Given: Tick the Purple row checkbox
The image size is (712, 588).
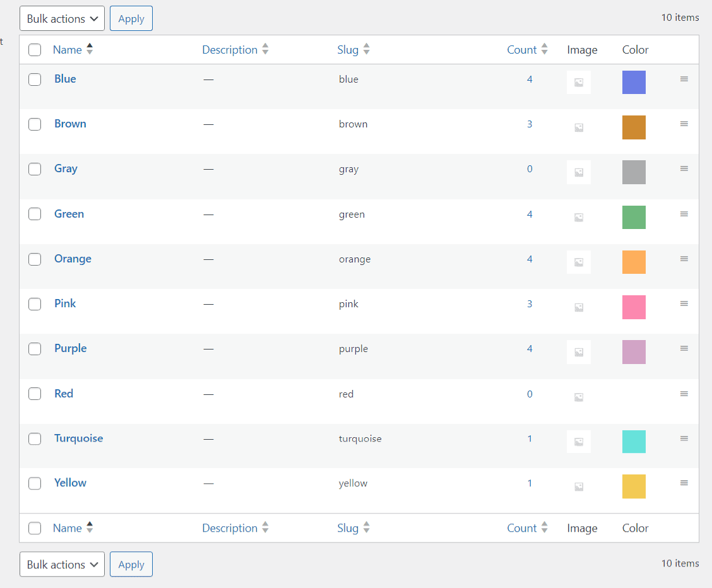Looking at the screenshot, I should 35,349.
